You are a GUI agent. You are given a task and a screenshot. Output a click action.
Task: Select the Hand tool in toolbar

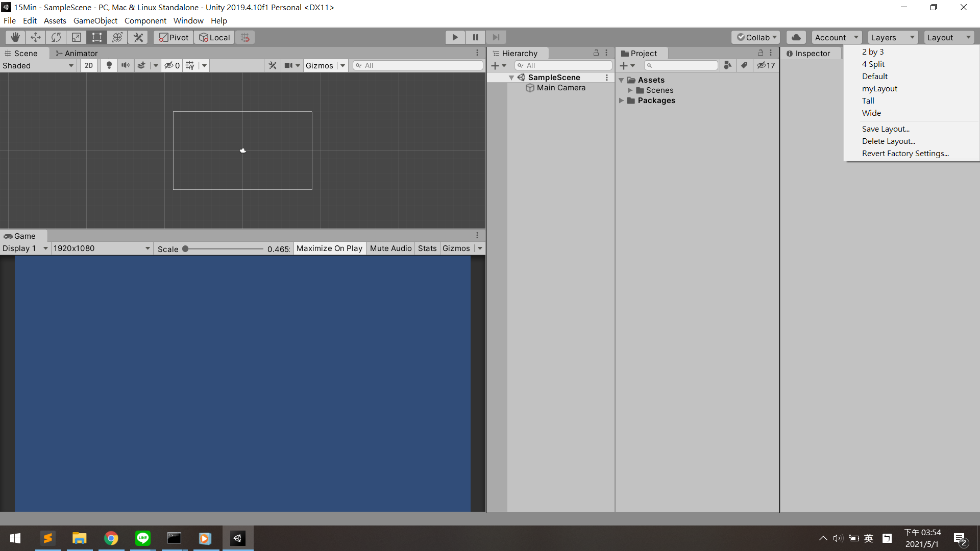click(15, 37)
